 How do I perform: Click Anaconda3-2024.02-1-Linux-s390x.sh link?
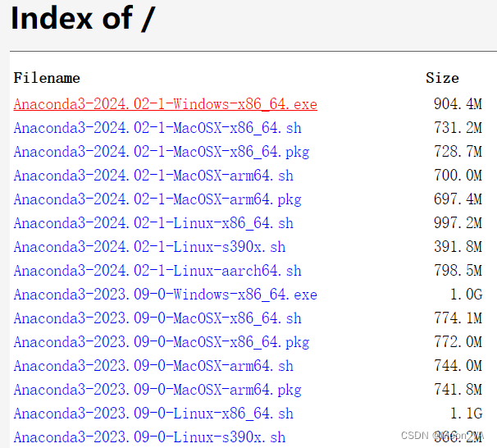point(149,247)
